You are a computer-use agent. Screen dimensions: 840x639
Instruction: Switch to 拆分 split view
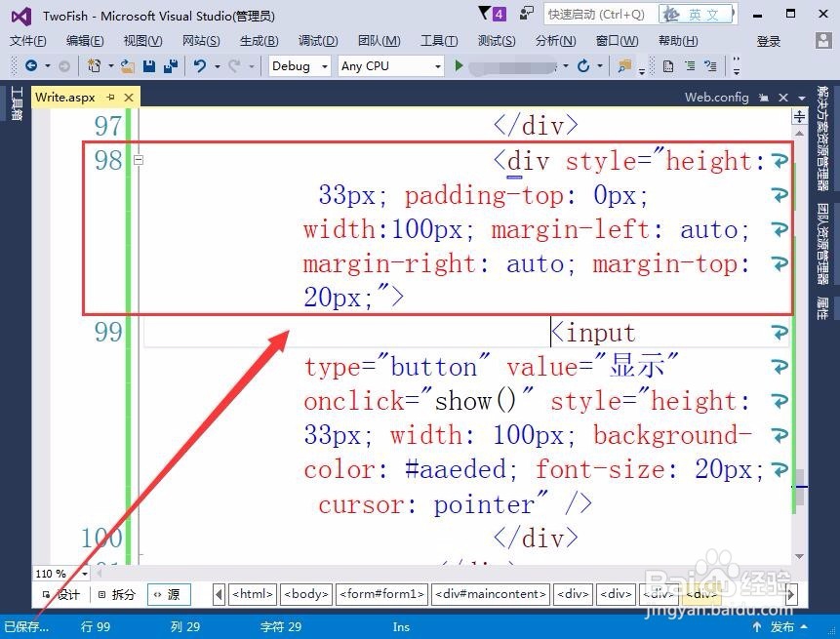coord(117,594)
